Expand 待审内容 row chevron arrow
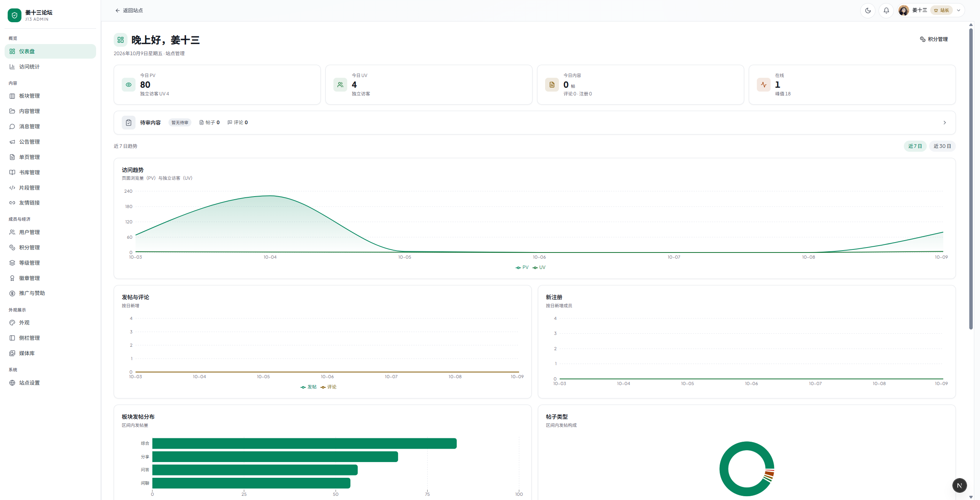980x500 pixels. (x=944, y=123)
